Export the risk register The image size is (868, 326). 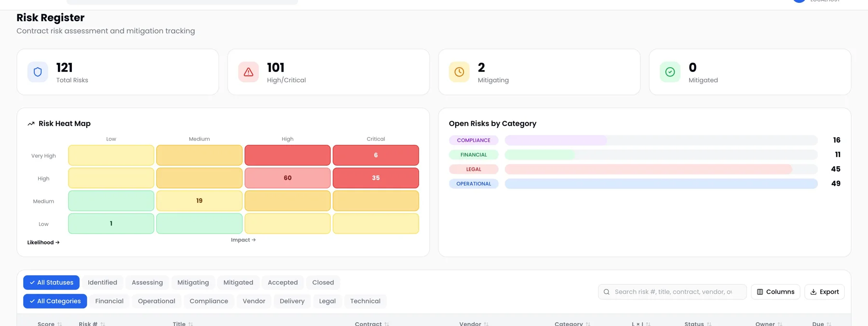coord(825,292)
